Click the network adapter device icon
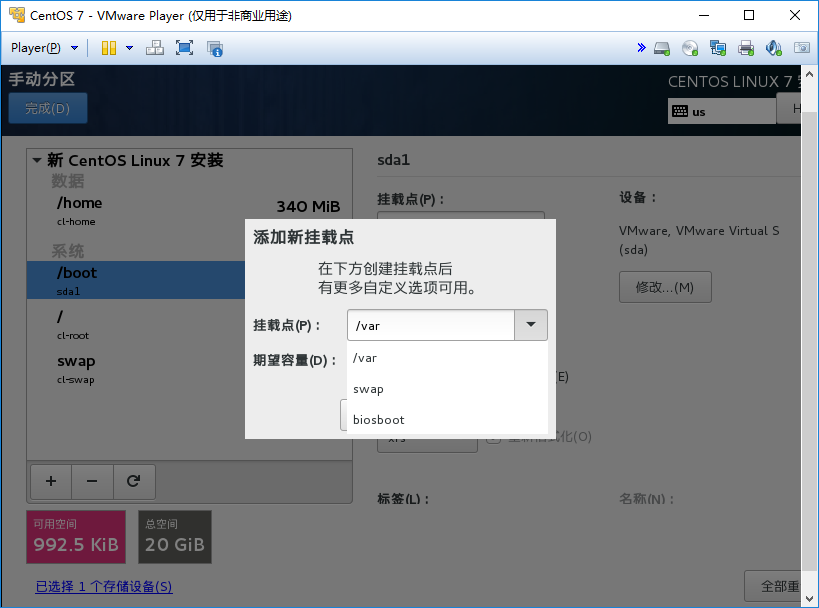Screen dimensions: 819x608 coord(718,49)
